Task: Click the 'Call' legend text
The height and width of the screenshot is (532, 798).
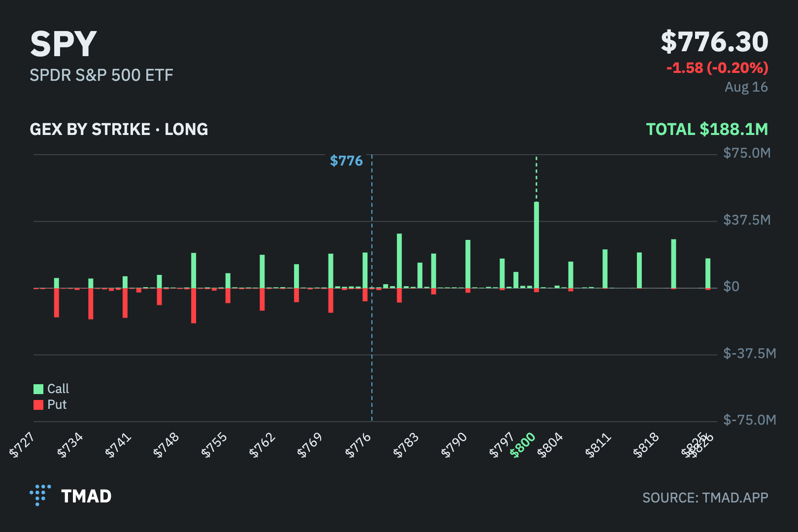Action: [x=58, y=389]
